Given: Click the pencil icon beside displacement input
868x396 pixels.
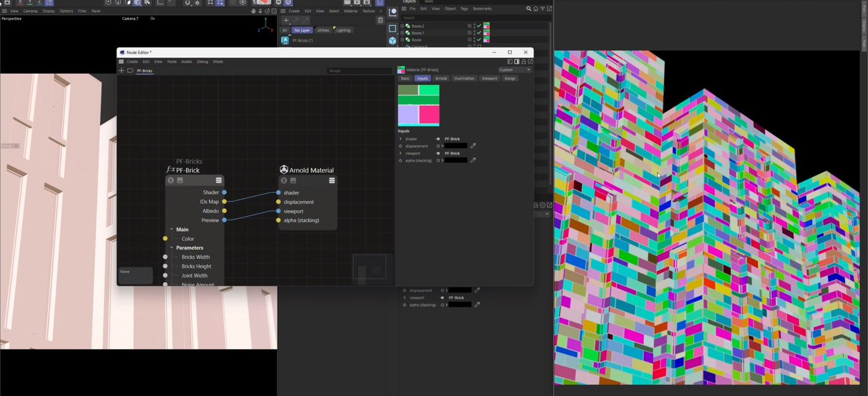Looking at the screenshot, I should pos(473,146).
